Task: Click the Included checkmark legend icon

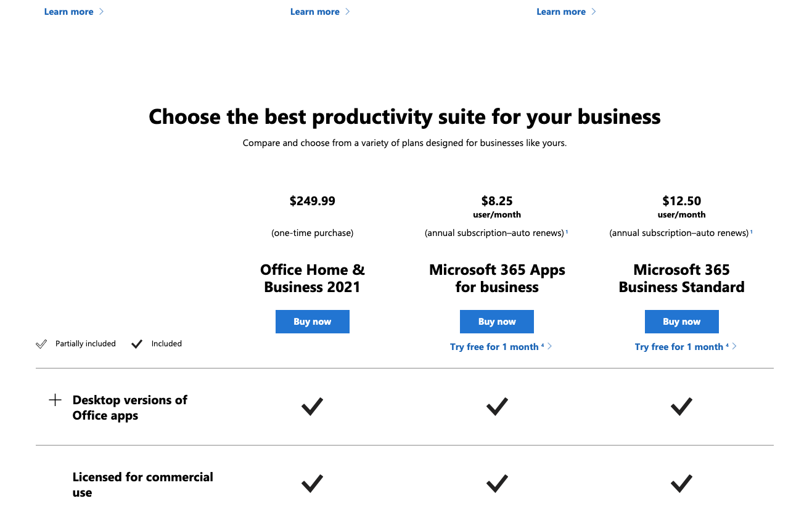Action: click(137, 344)
